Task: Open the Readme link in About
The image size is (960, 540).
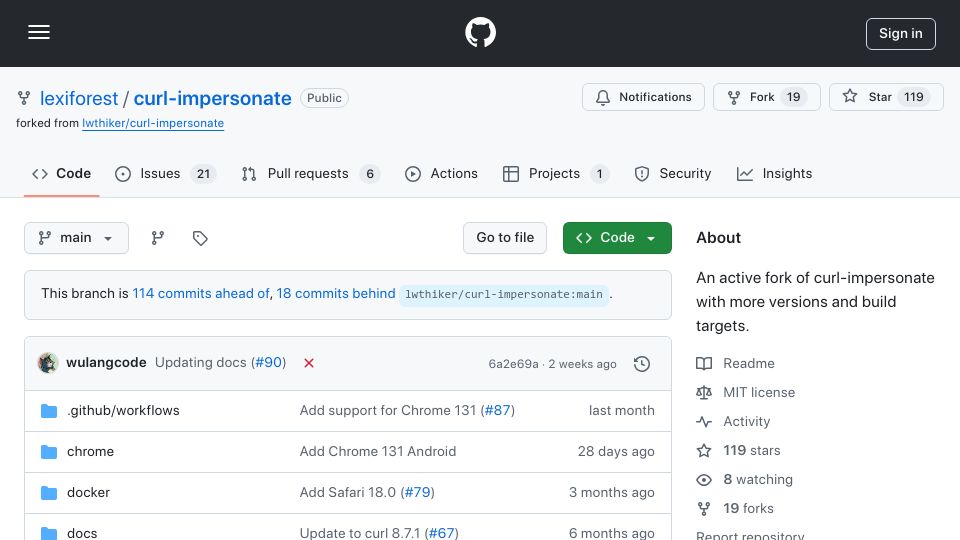Action: [x=749, y=364]
